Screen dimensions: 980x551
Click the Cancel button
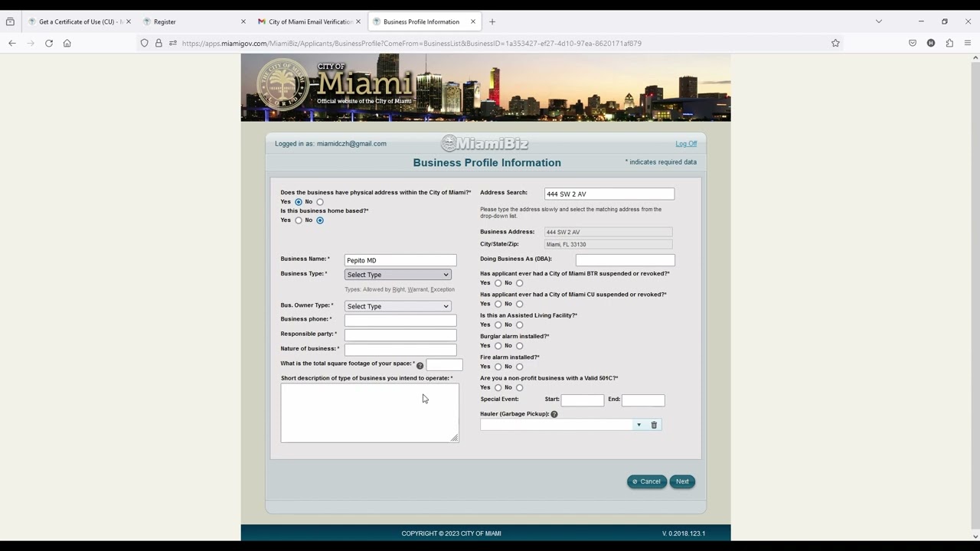(x=647, y=481)
